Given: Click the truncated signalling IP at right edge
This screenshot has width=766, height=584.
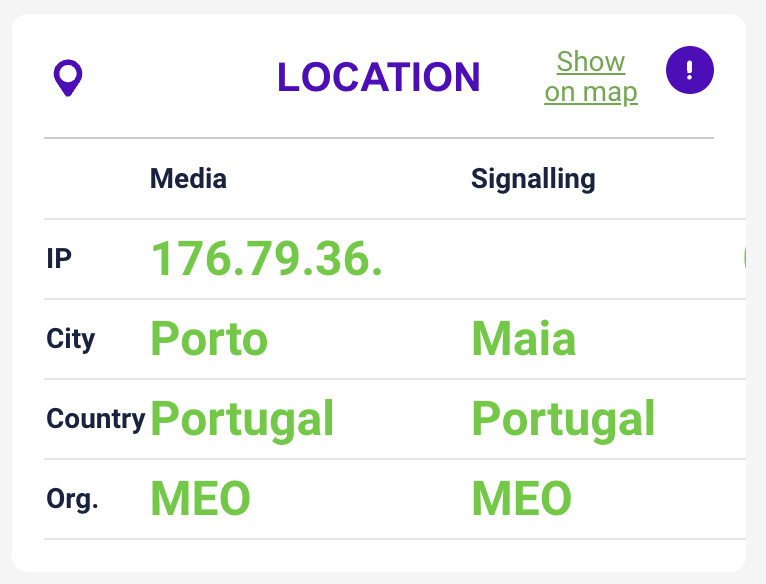Looking at the screenshot, I should pyautogui.click(x=745, y=259).
